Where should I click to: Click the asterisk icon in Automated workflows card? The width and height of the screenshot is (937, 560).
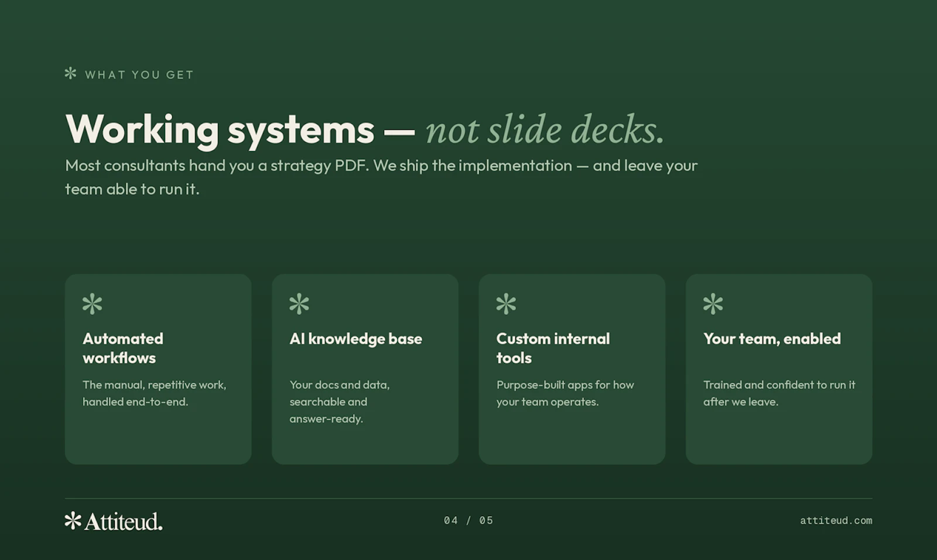[93, 304]
